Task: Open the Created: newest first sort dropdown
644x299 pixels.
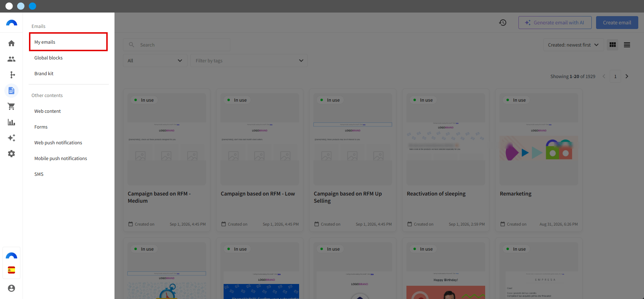Action: pyautogui.click(x=573, y=45)
